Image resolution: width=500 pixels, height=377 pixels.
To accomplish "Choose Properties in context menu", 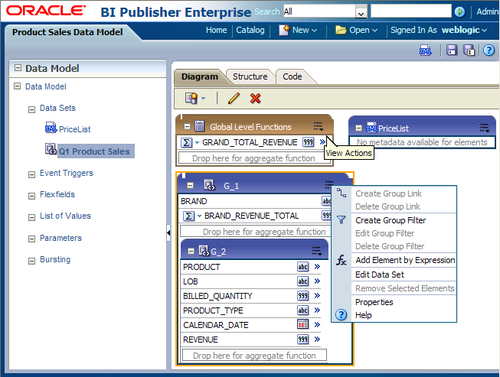I will click(x=374, y=302).
